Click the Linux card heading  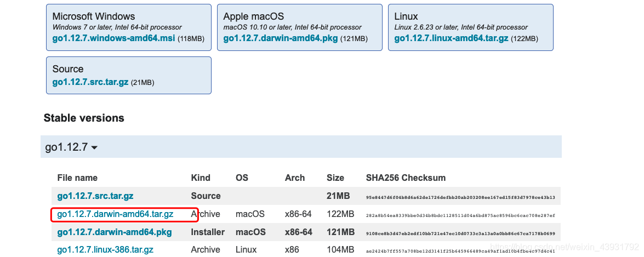point(406,16)
